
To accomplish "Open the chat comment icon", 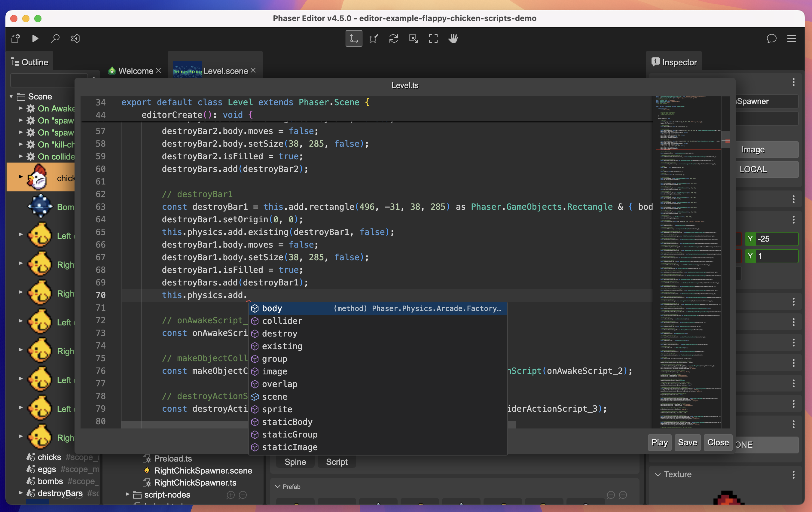I will pyautogui.click(x=771, y=38).
